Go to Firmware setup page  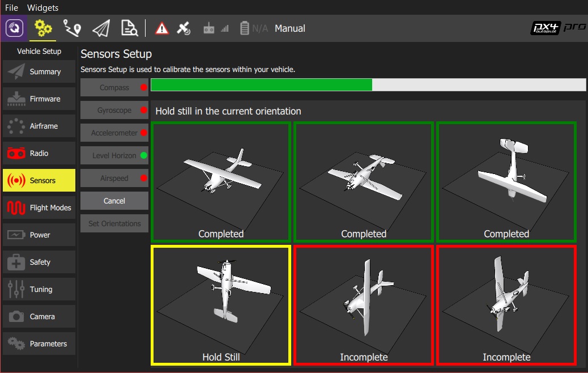click(x=39, y=99)
